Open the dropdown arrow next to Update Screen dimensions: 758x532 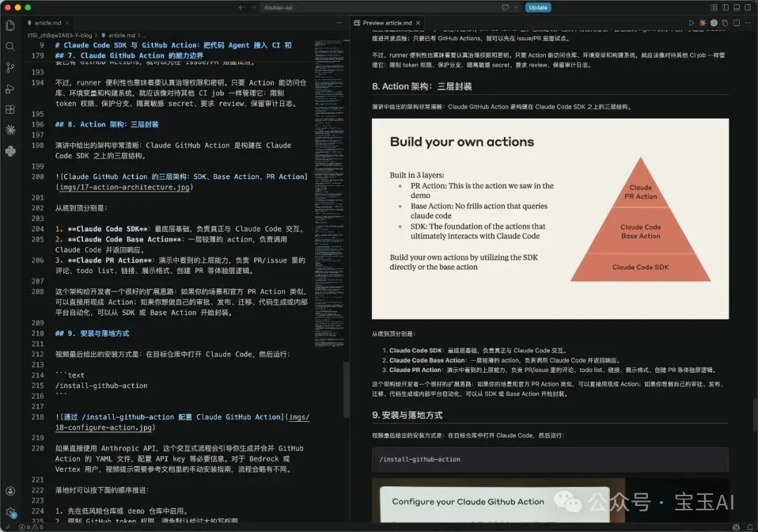[x=516, y=7]
